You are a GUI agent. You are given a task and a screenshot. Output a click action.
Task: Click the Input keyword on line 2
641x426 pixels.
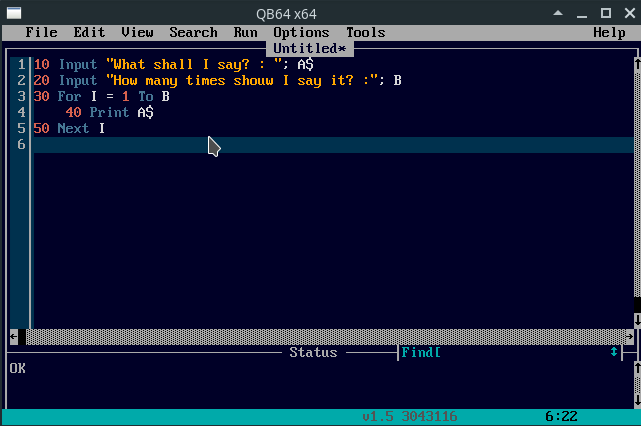coord(78,80)
